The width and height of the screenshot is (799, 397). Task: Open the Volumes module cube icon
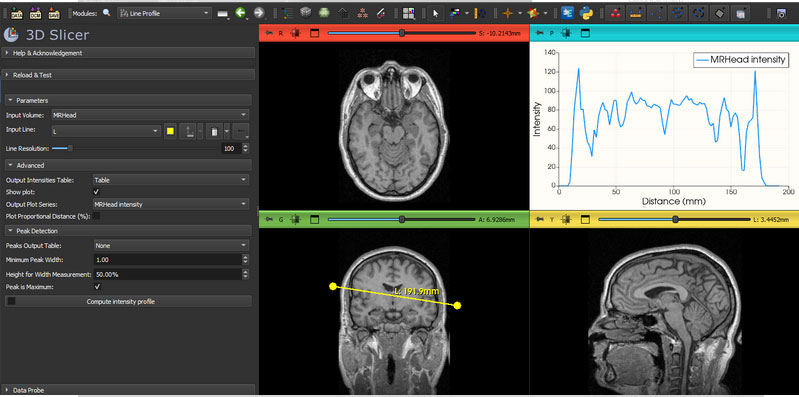[x=306, y=13]
